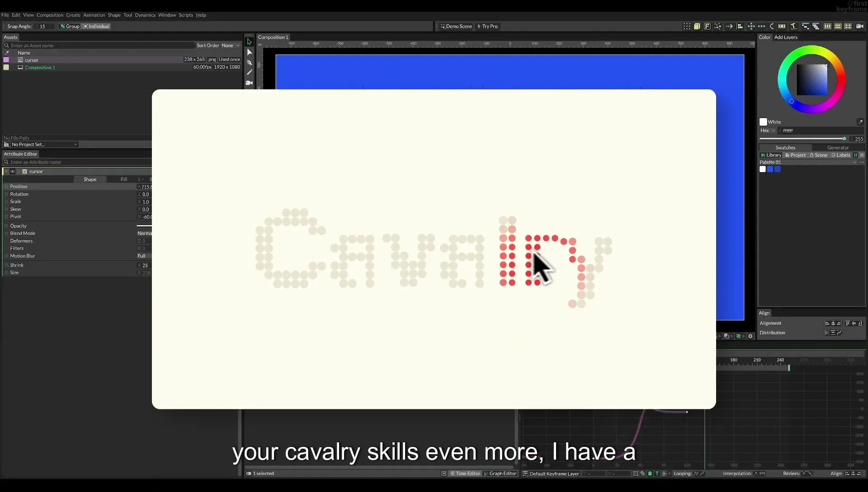
Task: Toggle visibility of cursor layer
Action: point(13,171)
